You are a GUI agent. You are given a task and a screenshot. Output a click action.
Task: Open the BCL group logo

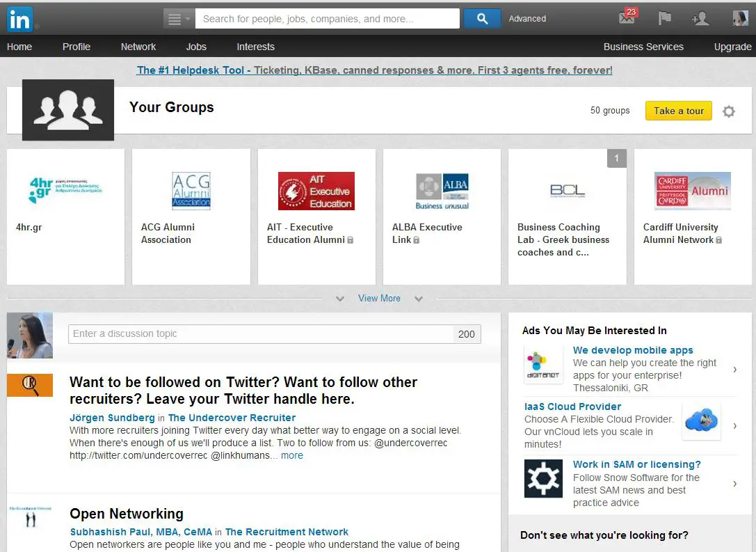click(568, 191)
